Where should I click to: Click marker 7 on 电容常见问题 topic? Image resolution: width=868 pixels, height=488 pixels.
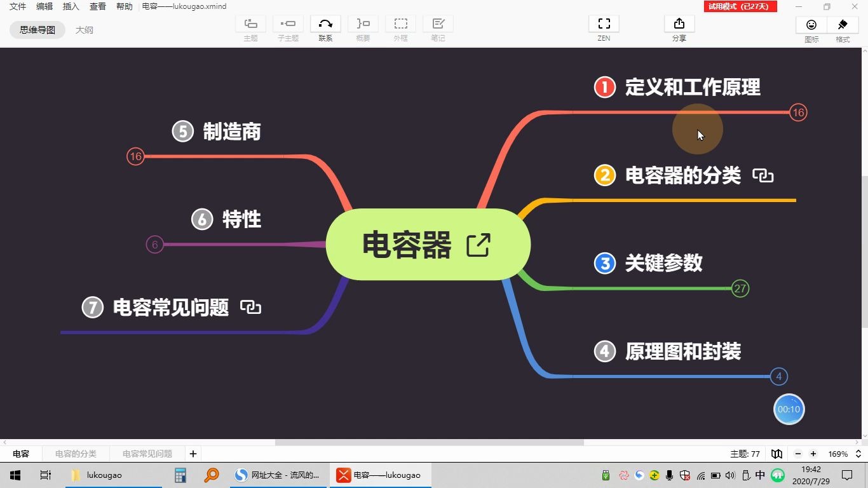point(92,308)
